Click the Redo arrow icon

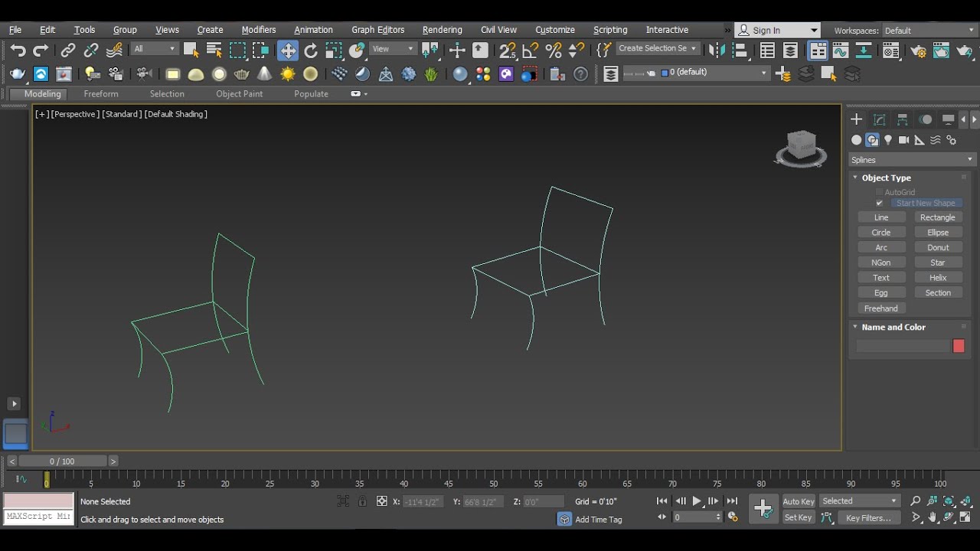coord(41,51)
